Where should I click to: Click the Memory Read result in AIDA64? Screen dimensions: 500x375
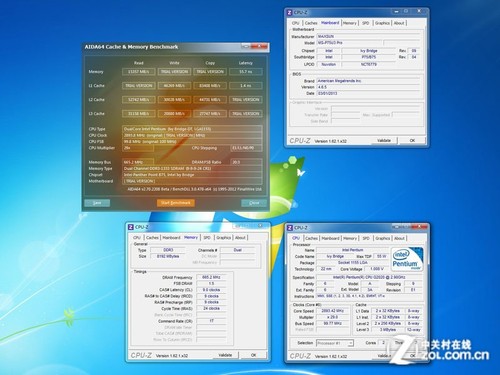[x=139, y=72]
